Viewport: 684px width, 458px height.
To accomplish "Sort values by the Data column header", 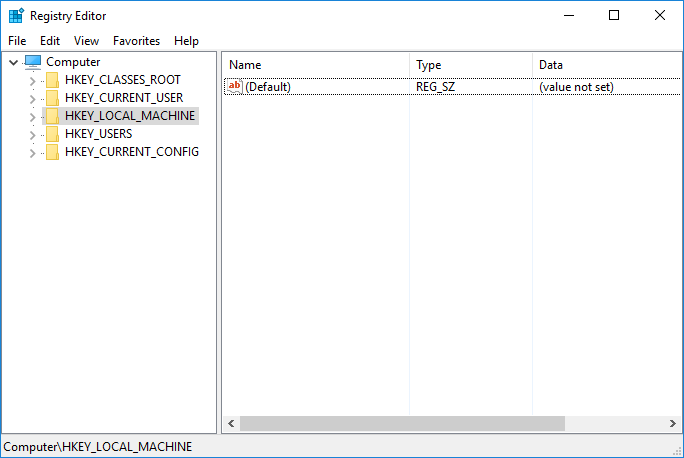I will tap(607, 65).
